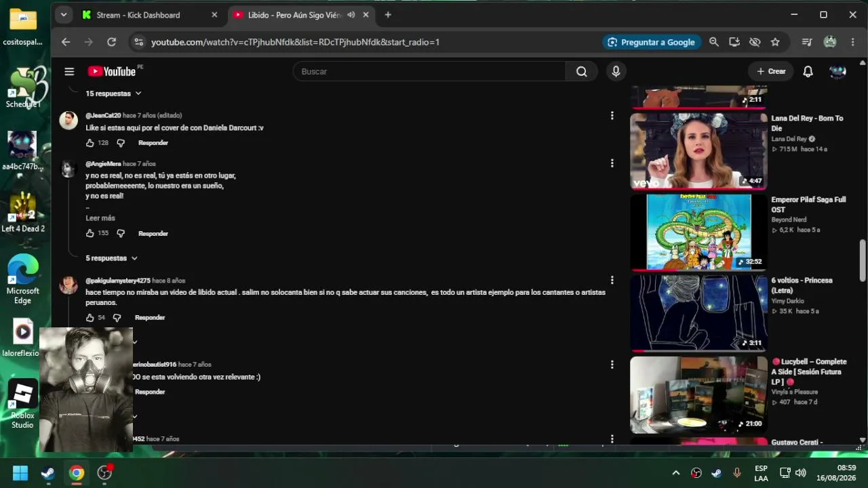Dislike the @AngieMera comment
This screenshot has width=868, height=488.
[x=121, y=233]
